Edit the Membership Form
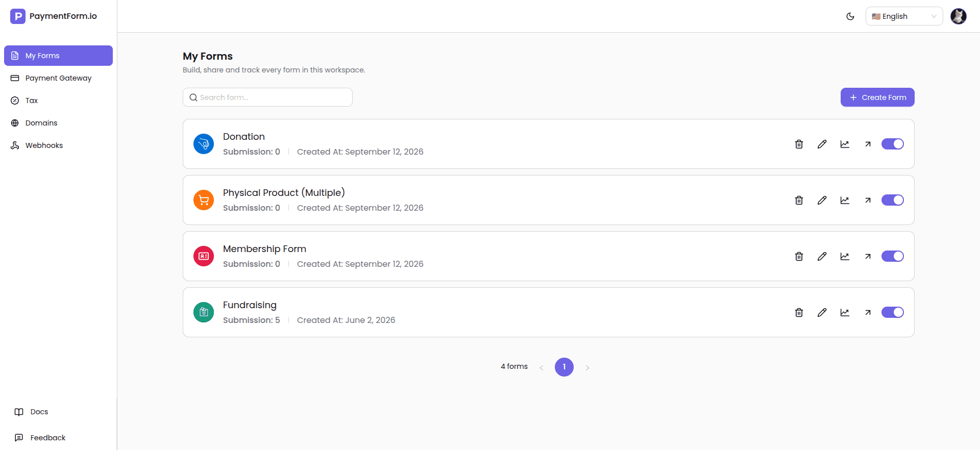 coord(822,257)
